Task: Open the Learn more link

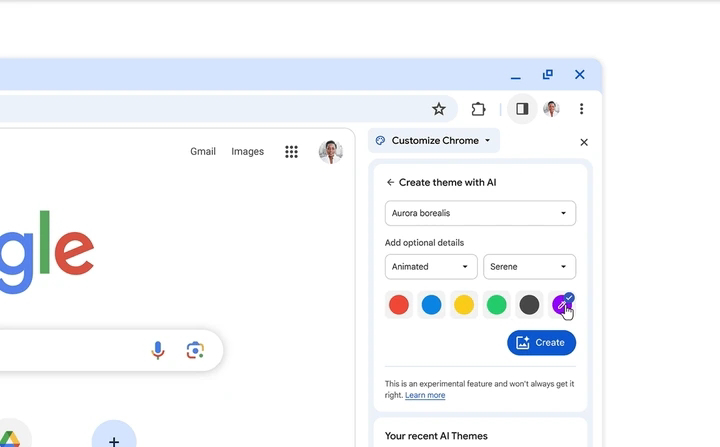Action: tap(425, 395)
